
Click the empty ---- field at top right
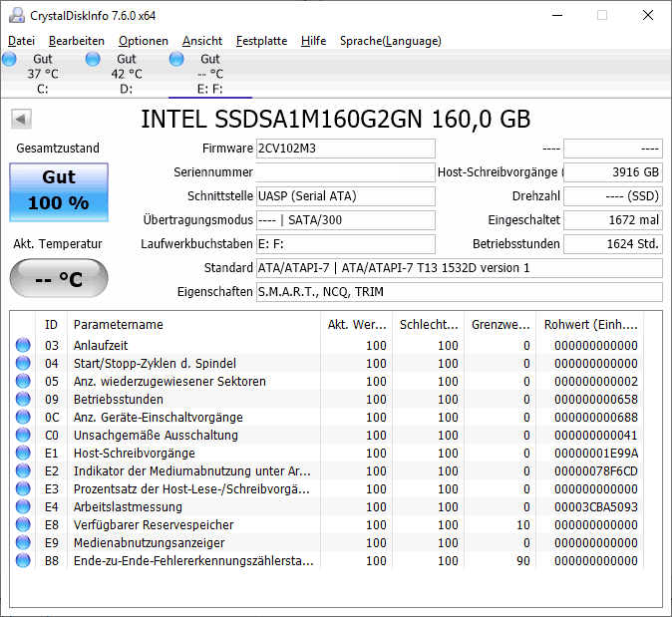point(613,149)
